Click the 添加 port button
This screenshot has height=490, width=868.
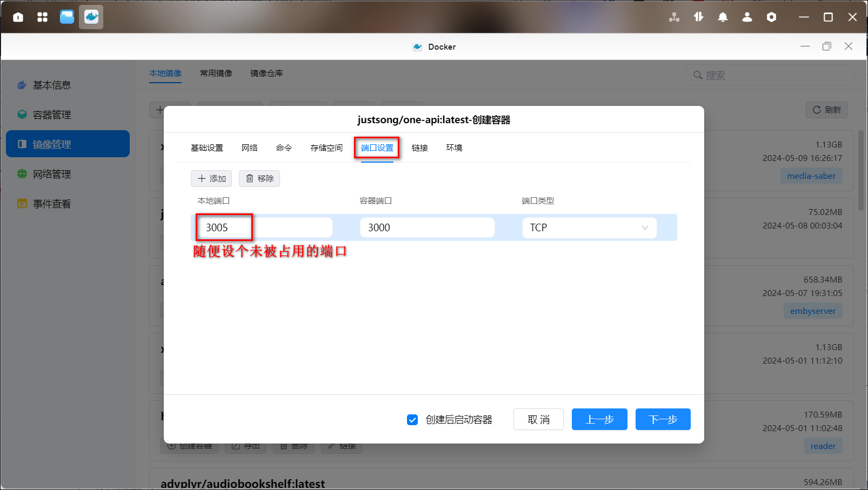point(211,179)
